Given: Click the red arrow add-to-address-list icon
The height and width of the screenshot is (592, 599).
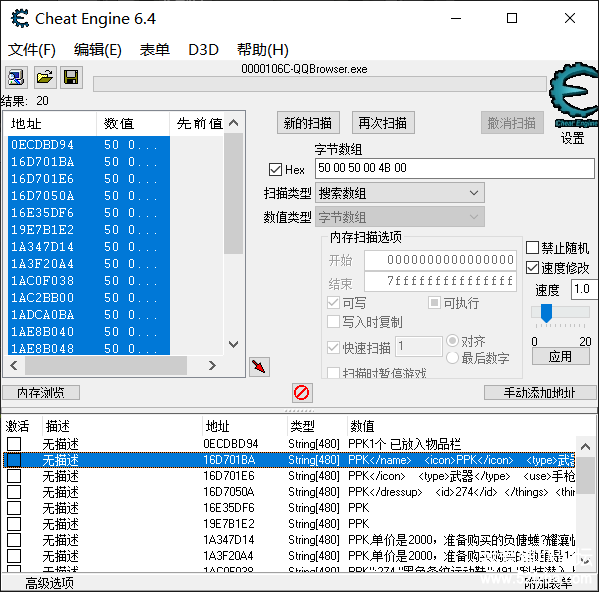Looking at the screenshot, I should (x=259, y=367).
